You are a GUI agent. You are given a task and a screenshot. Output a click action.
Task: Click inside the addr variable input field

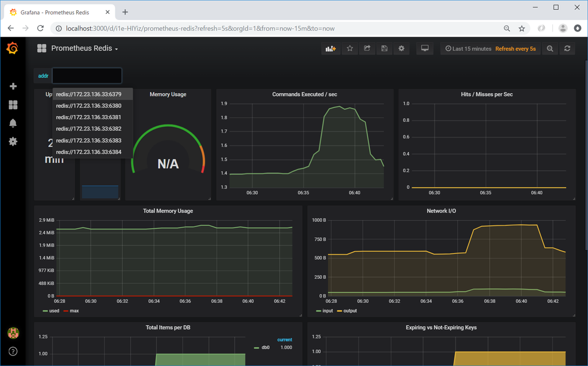tap(87, 76)
